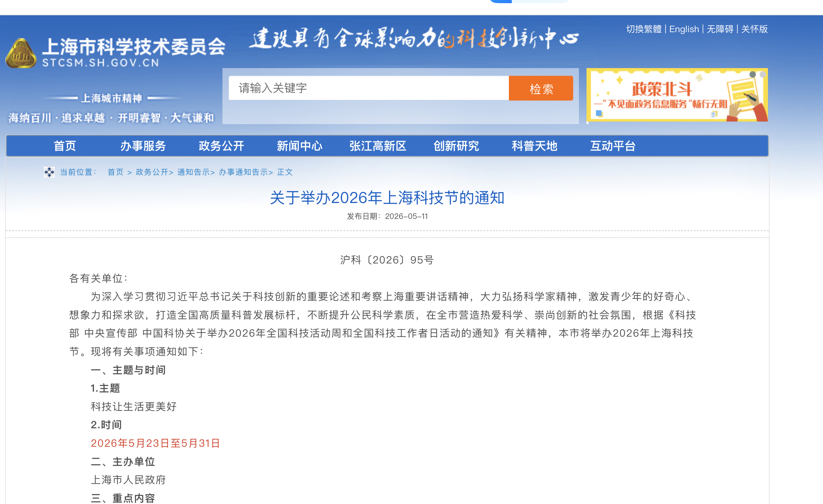Open the 新闻中心 navigation menu
Screen dimensions: 823x504
299,146
